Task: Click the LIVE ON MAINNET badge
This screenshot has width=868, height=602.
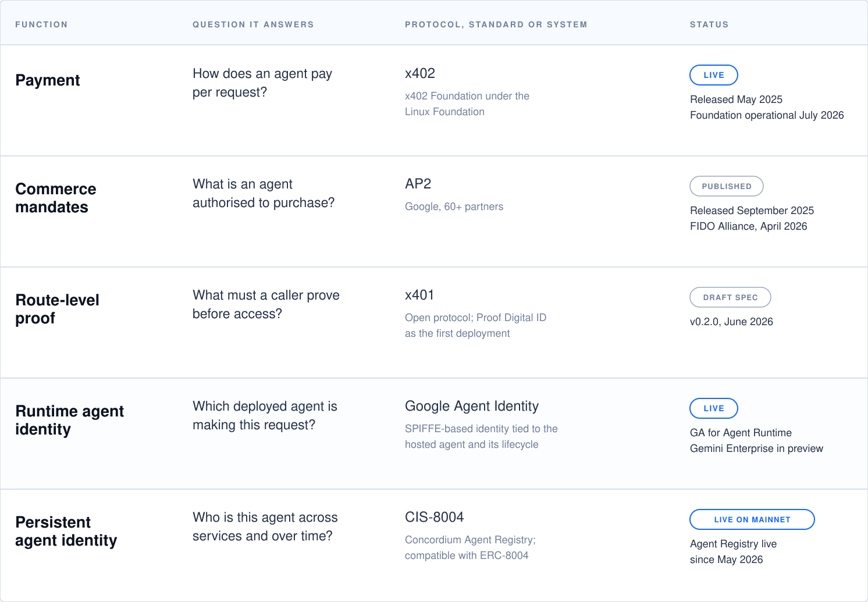Action: click(752, 519)
